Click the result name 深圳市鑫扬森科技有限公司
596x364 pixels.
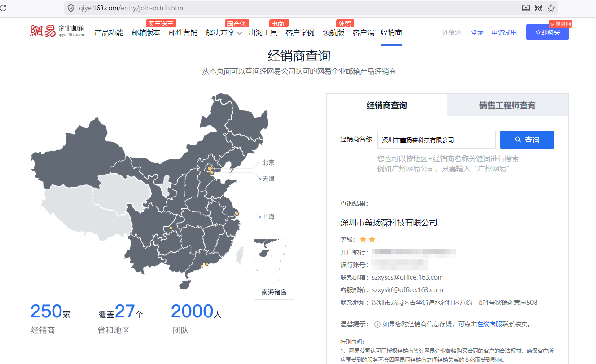tap(389, 222)
